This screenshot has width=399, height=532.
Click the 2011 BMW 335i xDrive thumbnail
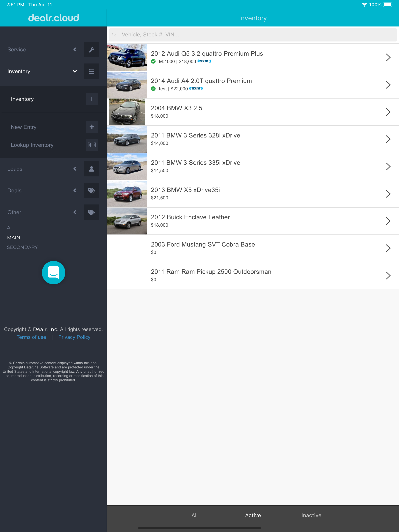pyautogui.click(x=127, y=166)
